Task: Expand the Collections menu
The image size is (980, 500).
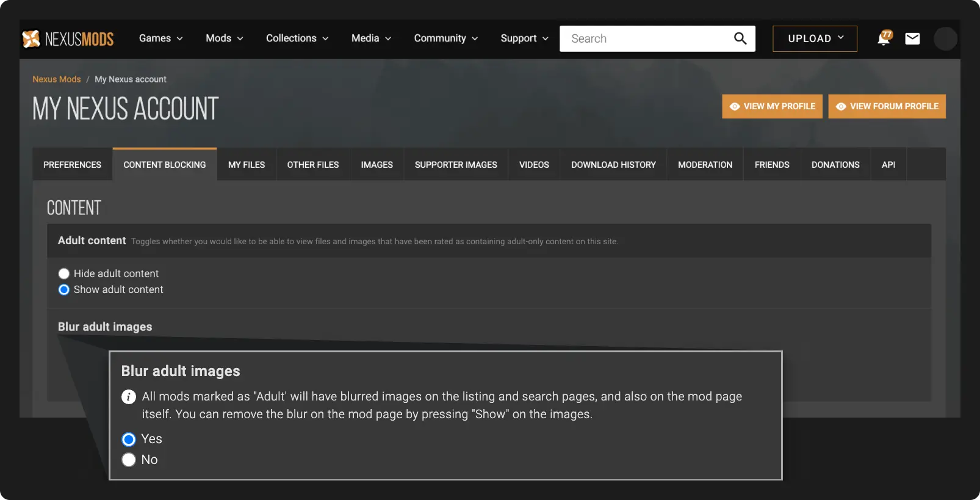Action: point(297,38)
